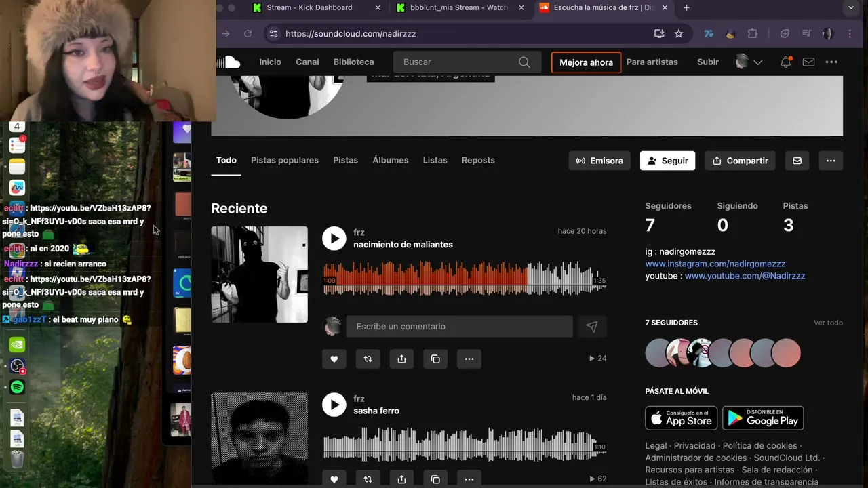Reload the page
This screenshot has width=868, height=488.
pos(248,33)
